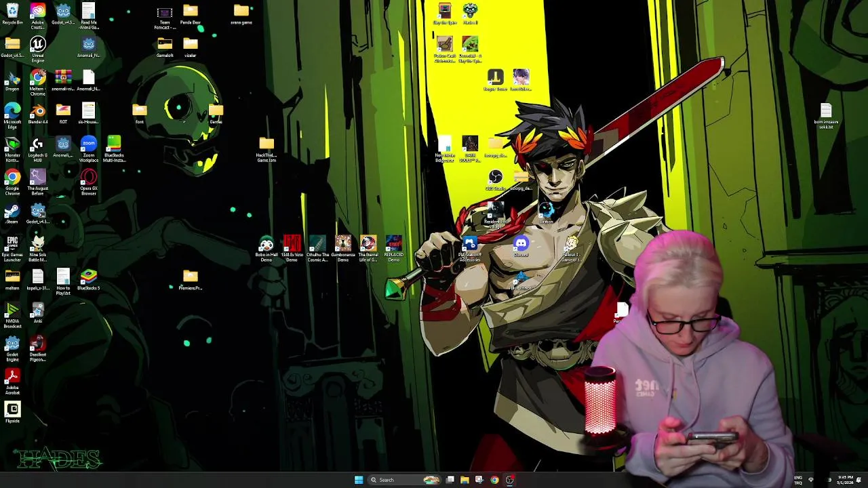Open Epic Games Launcher shortcut
The image size is (868, 488).
[12, 249]
